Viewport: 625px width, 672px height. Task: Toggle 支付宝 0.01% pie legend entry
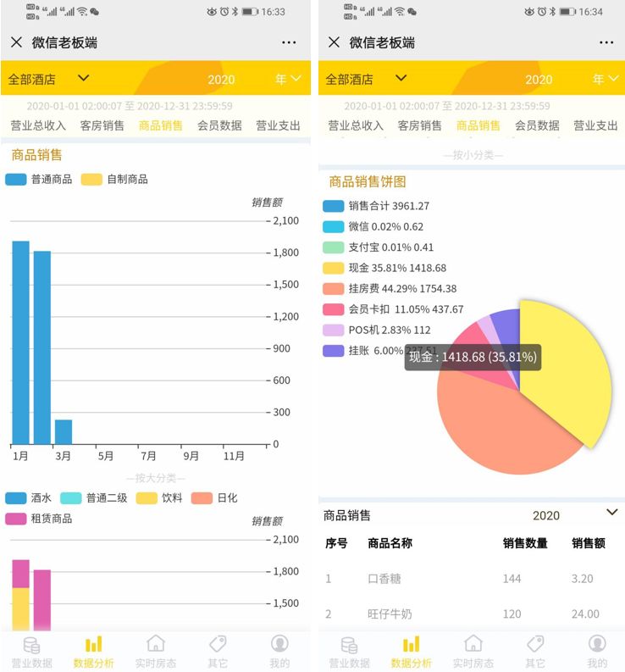point(378,247)
